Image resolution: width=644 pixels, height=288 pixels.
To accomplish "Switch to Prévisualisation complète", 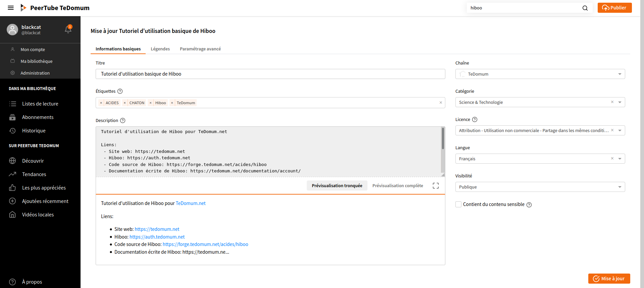I will coord(398,186).
